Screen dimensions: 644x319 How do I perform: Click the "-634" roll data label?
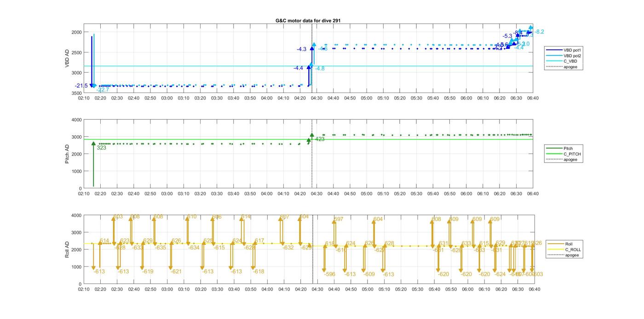coord(194,248)
